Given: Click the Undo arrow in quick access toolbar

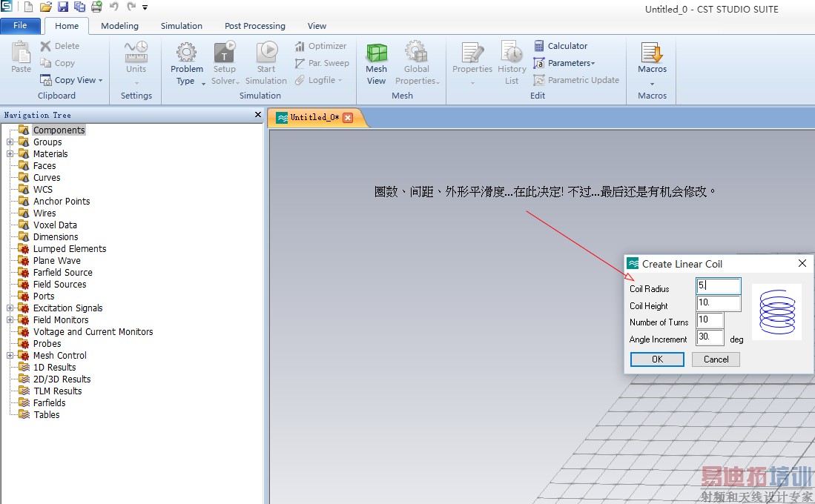Looking at the screenshot, I should pyautogui.click(x=114, y=7).
